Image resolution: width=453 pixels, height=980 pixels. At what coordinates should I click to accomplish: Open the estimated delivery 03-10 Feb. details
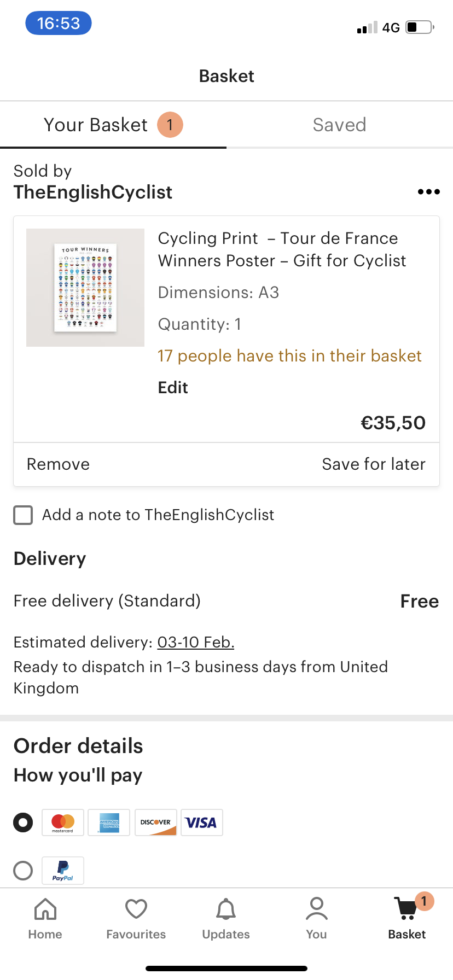(195, 642)
